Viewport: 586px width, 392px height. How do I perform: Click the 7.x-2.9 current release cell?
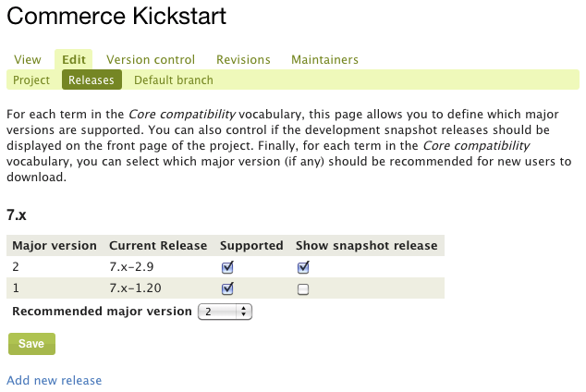coord(131,267)
